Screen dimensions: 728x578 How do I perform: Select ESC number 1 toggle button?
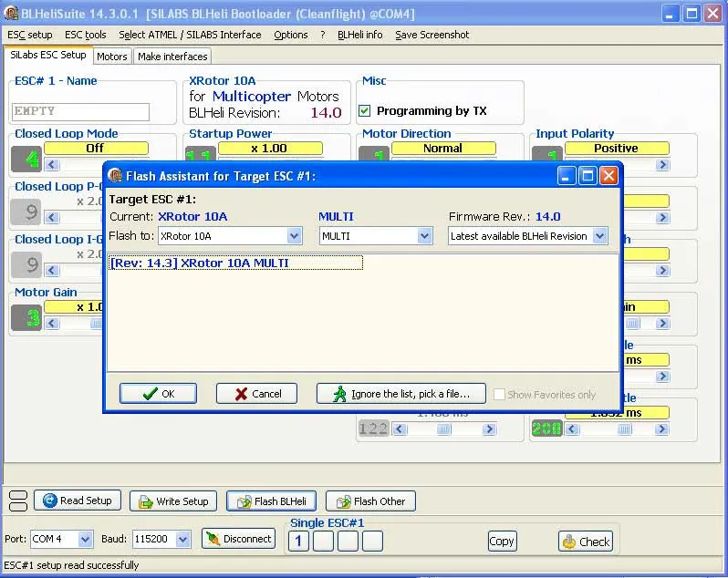click(298, 542)
